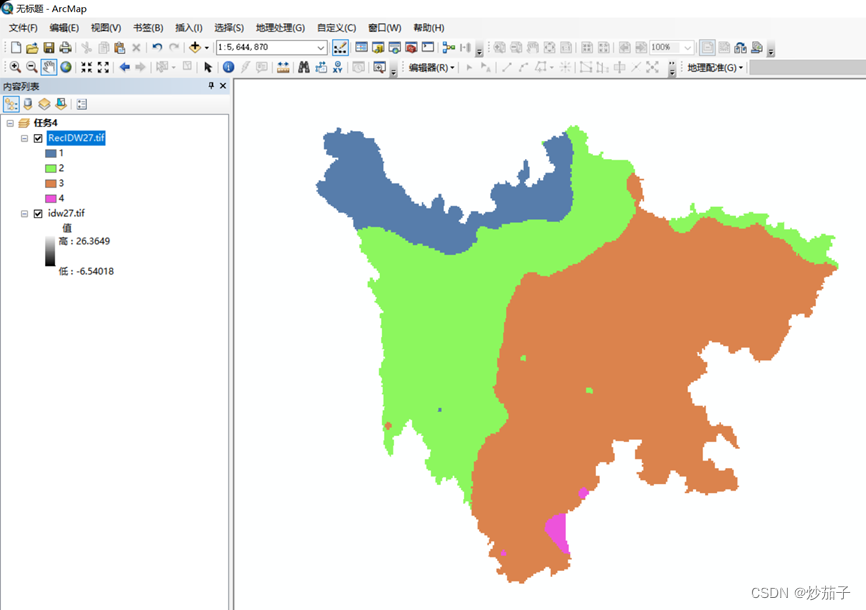Viewport: 866px width, 610px height.
Task: Activate the Identify tool
Action: (x=228, y=67)
